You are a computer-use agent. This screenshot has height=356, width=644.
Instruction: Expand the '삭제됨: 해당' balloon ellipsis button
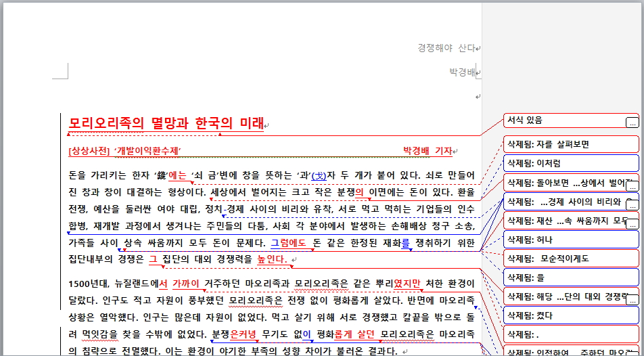(x=632, y=299)
